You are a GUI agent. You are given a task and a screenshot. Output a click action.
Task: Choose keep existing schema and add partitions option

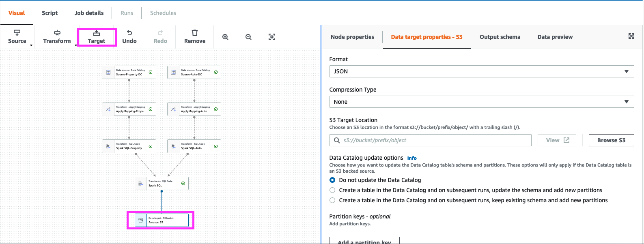click(332, 200)
